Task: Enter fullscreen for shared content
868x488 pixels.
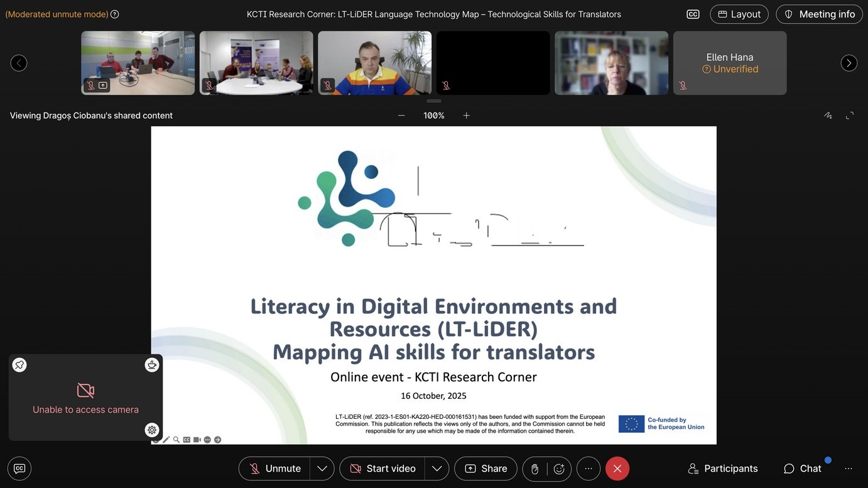Action: pos(850,116)
